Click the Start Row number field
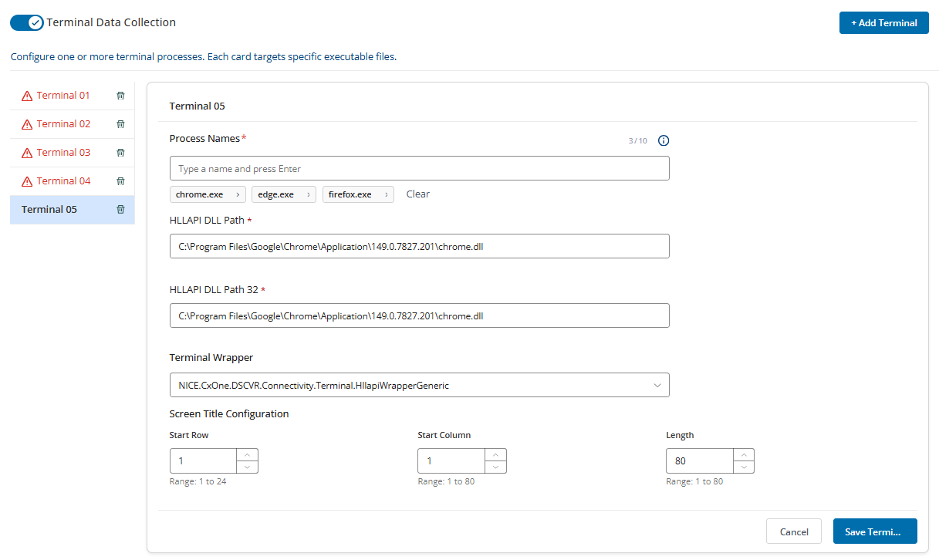 tap(203, 461)
